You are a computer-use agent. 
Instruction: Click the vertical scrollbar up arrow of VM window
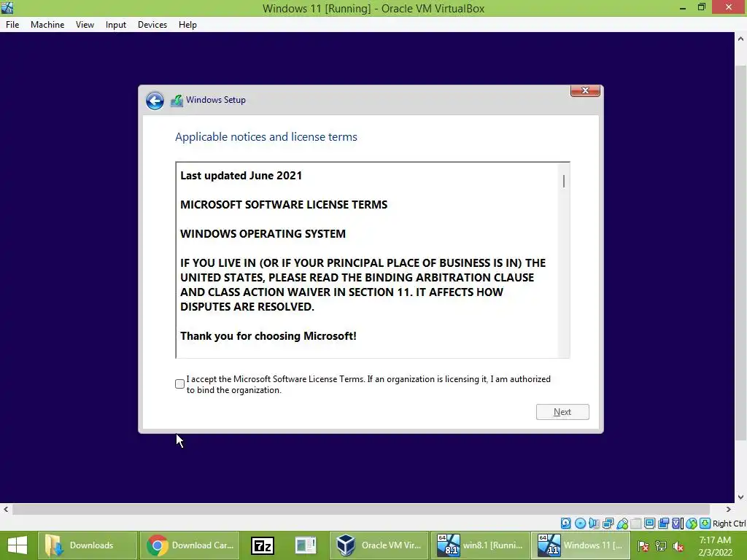[741, 39]
